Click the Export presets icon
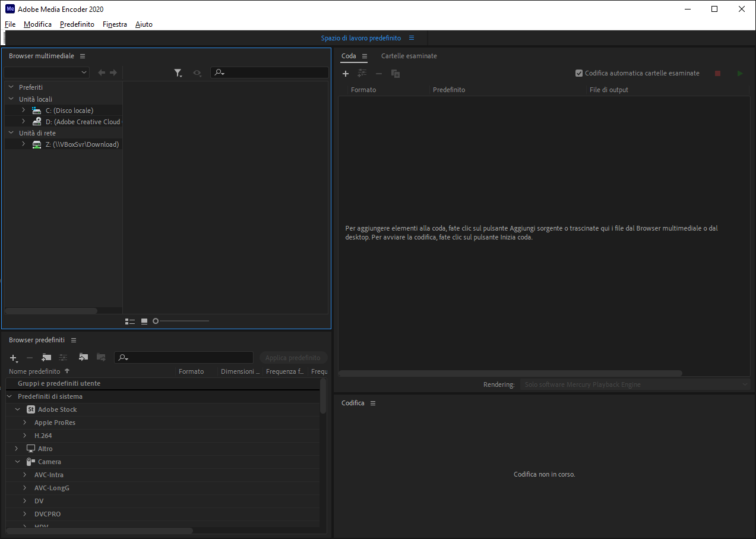Screen dimensions: 756x539 [x=101, y=357]
